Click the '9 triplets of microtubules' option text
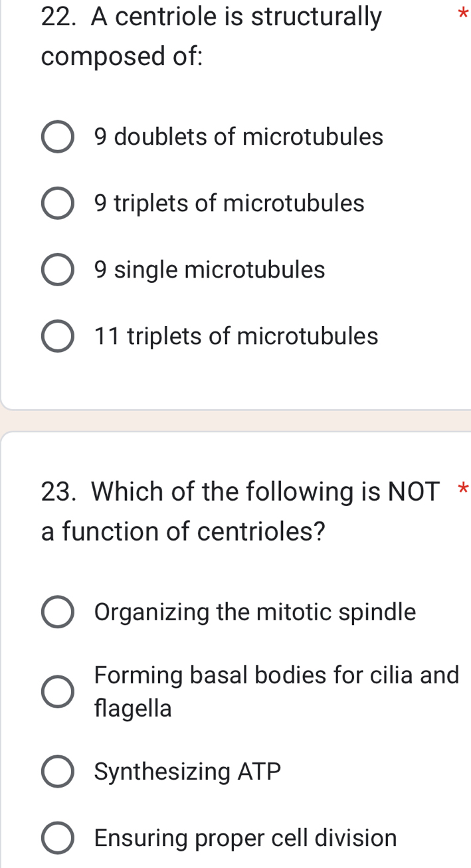The width and height of the screenshot is (471, 868). (x=229, y=203)
